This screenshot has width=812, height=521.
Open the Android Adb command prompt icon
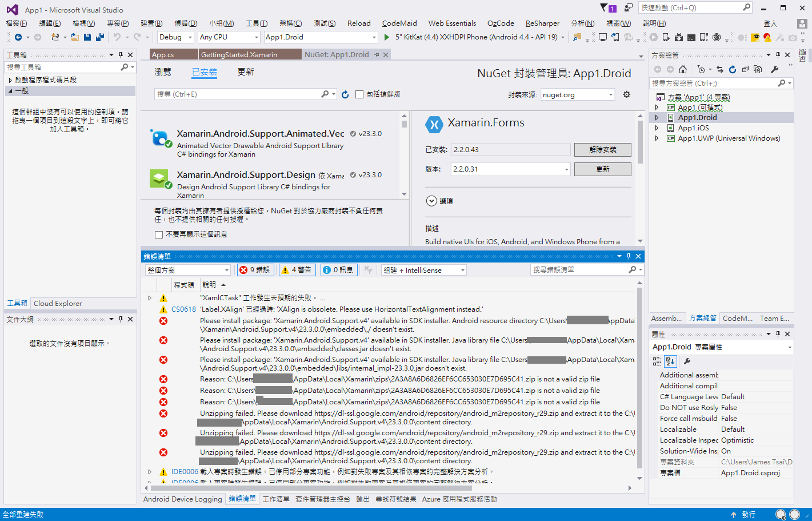click(691, 37)
